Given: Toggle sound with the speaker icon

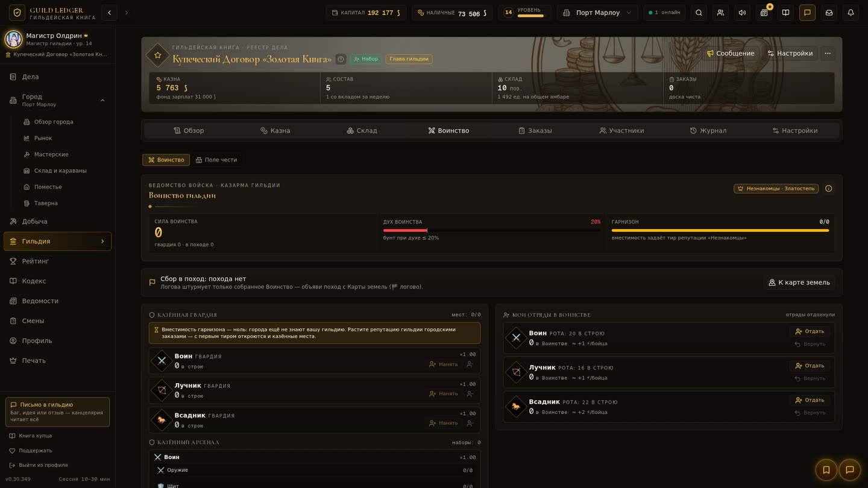Looking at the screenshot, I should [742, 13].
